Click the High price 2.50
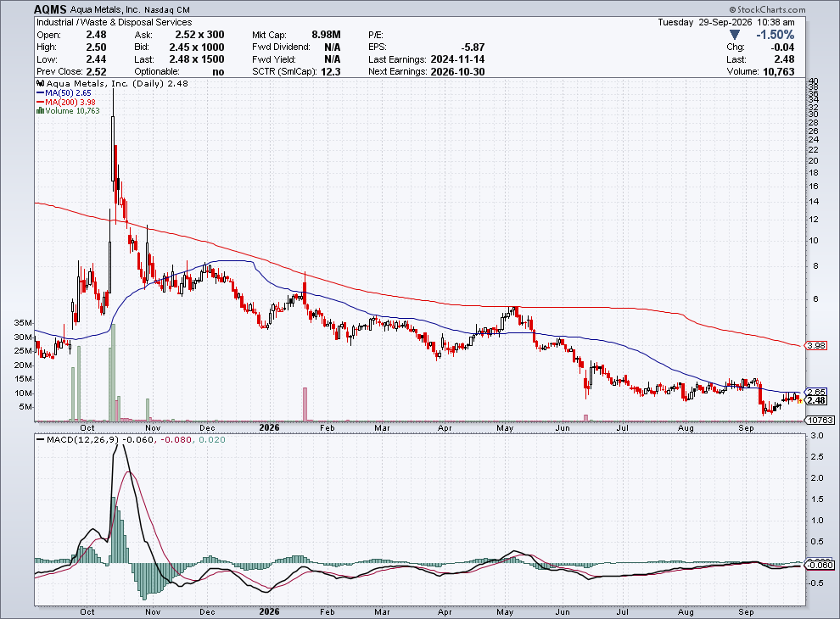 coord(97,47)
